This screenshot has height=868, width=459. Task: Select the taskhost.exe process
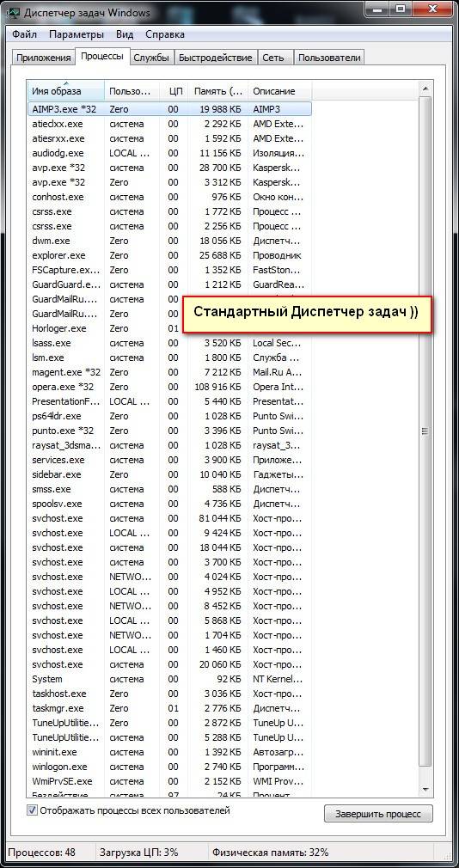[169, 694]
